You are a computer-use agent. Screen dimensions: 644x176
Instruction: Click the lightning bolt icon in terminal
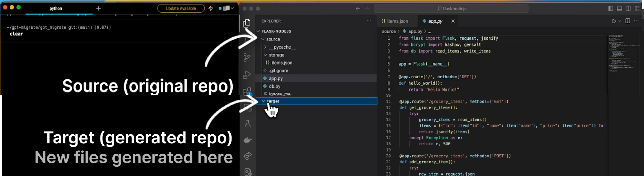[211, 8]
